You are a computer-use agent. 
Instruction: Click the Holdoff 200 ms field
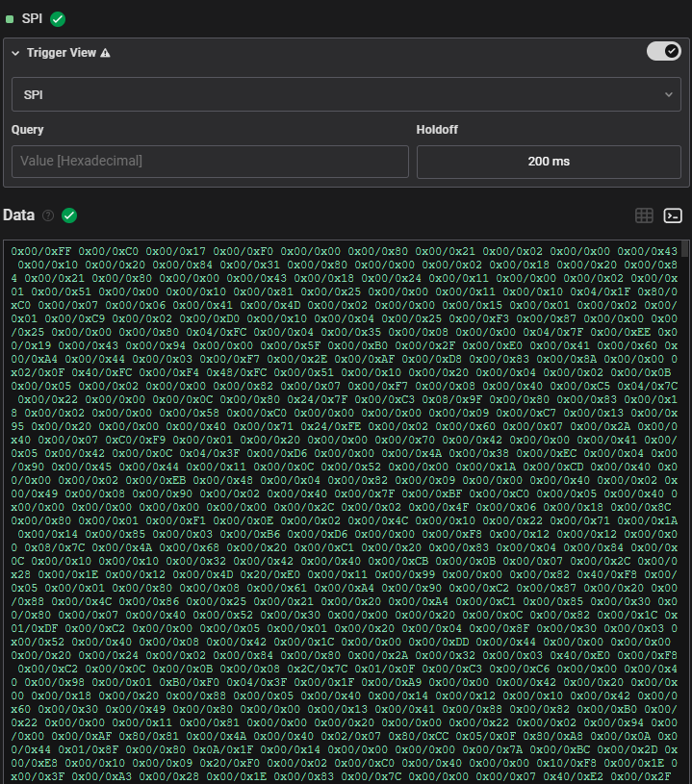[x=549, y=162]
